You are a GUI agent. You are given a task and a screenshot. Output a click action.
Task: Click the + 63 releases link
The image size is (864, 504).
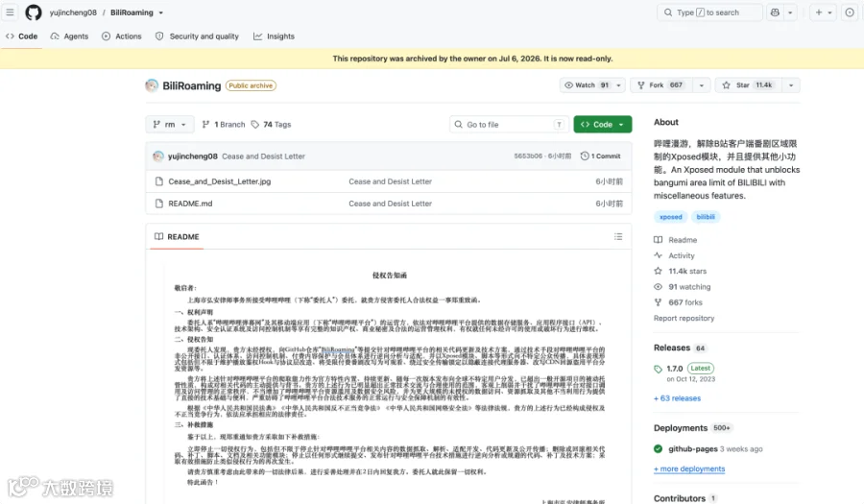click(677, 398)
